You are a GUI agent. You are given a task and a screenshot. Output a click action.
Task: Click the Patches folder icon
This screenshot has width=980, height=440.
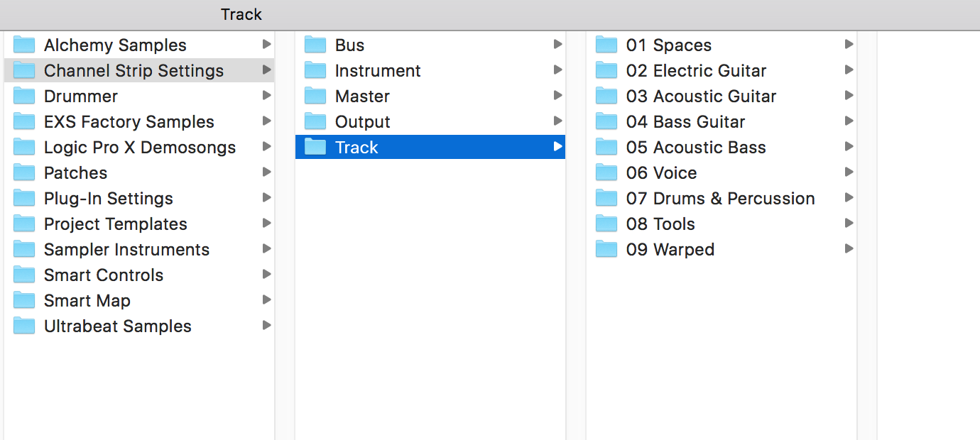pos(24,173)
